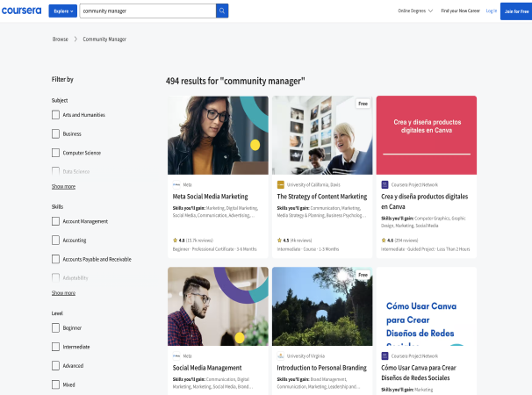Click 'Beginner · Professional Certificate · 3-6 Months' text
Screen dimensions: 532x395
(x=215, y=249)
